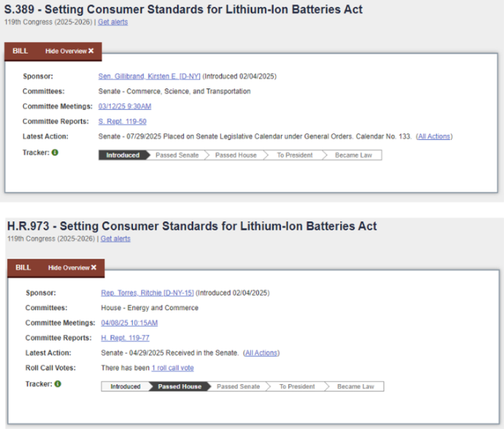Click the Tracker info icon for S.389
The width and height of the screenshot is (504, 429).
pos(55,153)
